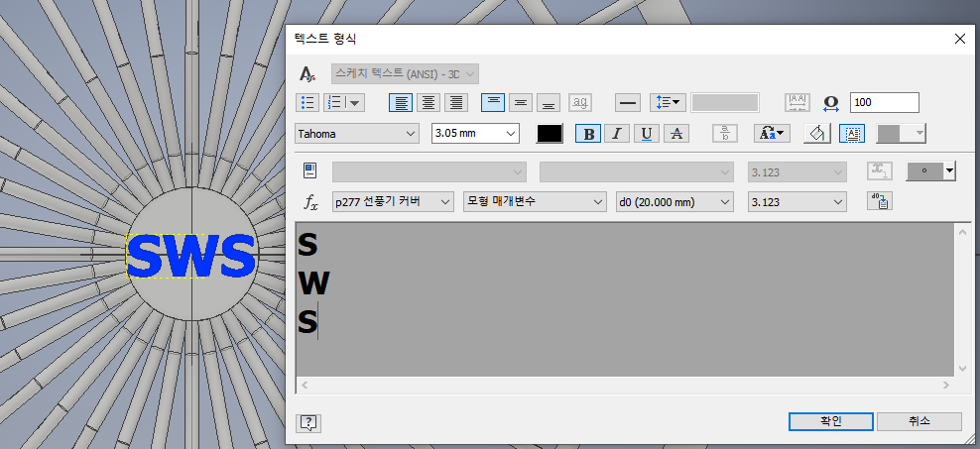Click the vertical scrollbar down arrow

(x=962, y=369)
